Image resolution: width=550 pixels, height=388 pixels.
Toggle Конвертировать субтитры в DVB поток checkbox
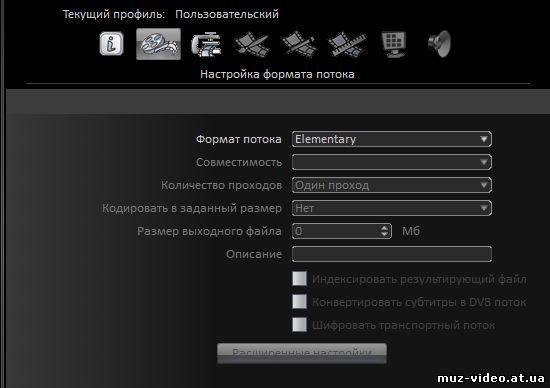(x=300, y=301)
